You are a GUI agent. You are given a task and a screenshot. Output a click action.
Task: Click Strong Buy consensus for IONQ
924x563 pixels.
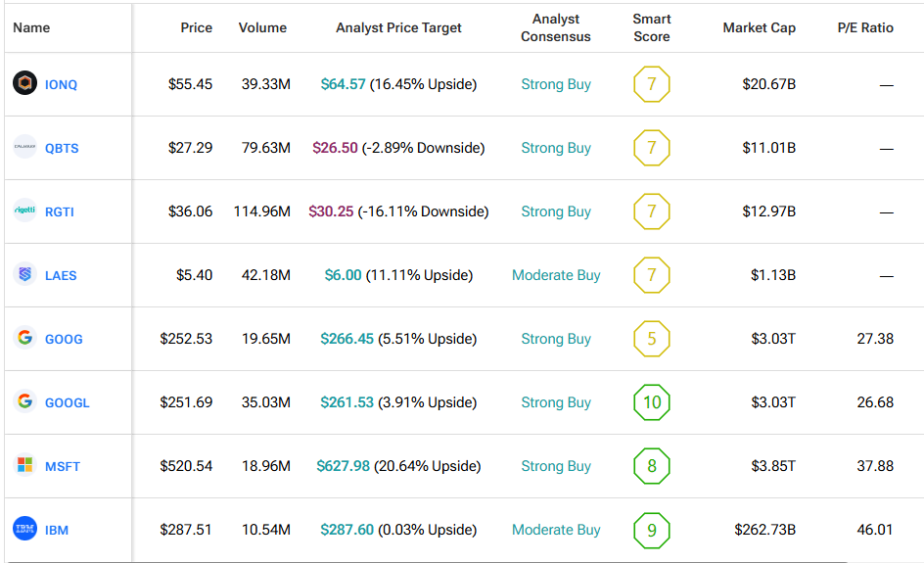pyautogui.click(x=555, y=84)
